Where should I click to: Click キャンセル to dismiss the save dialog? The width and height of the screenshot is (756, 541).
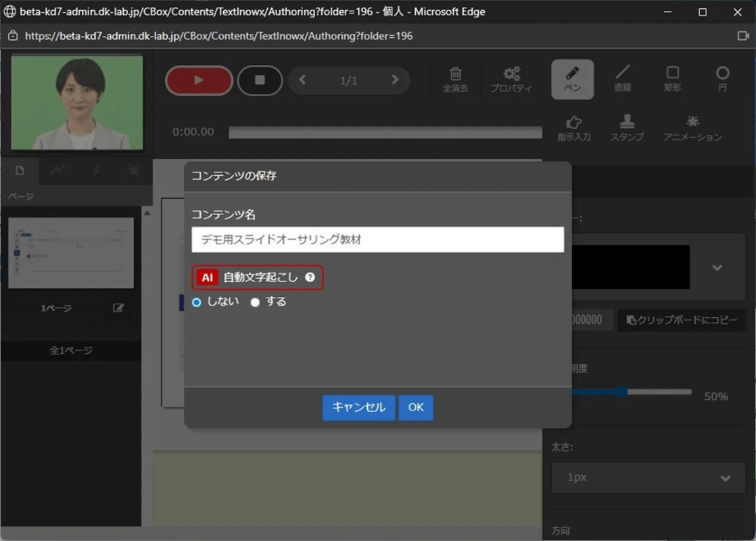358,407
